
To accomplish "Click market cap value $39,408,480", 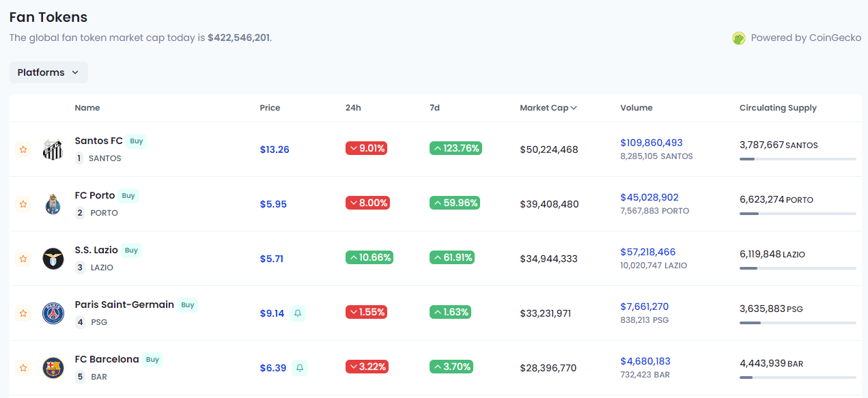I will pos(549,204).
